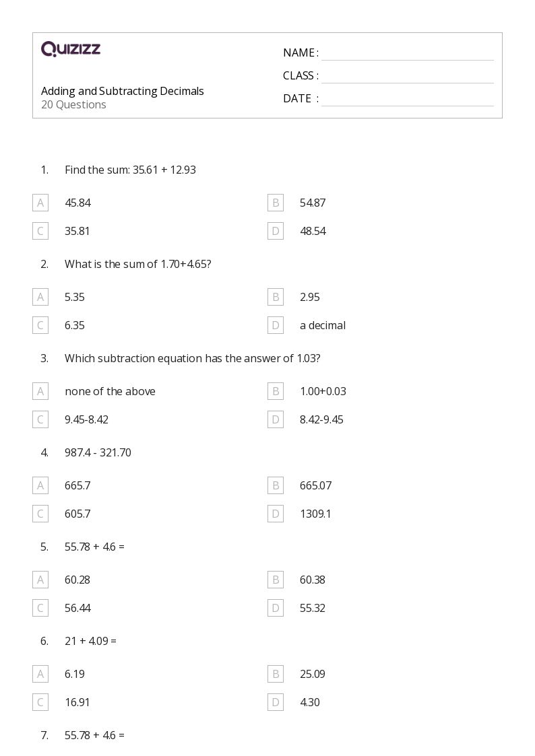
Task: Mark option D 4.30 for question 6
Action: coord(276,703)
